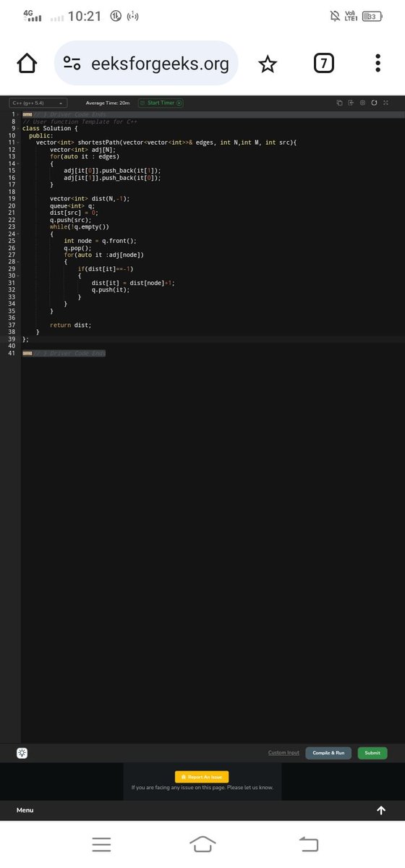Click the 'dist[it] = dist[node]+1;' line
Viewport: 405px width, 868px height.
[133, 283]
